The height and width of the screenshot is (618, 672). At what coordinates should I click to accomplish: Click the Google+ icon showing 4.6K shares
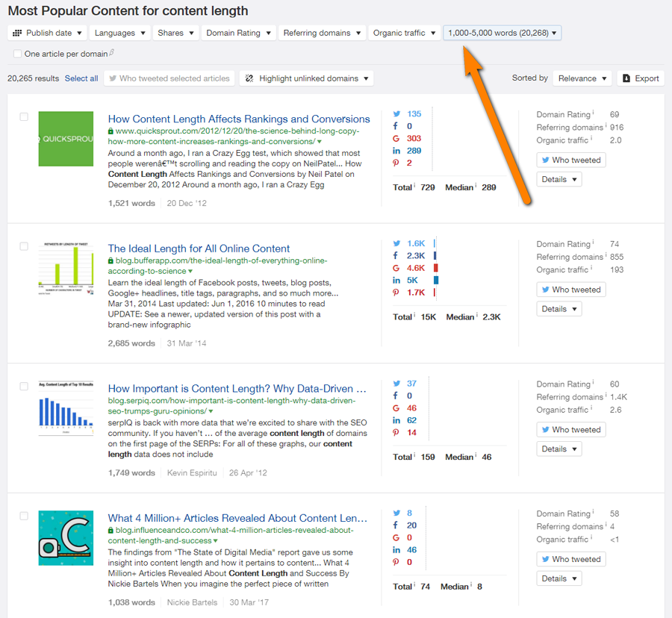pos(396,268)
